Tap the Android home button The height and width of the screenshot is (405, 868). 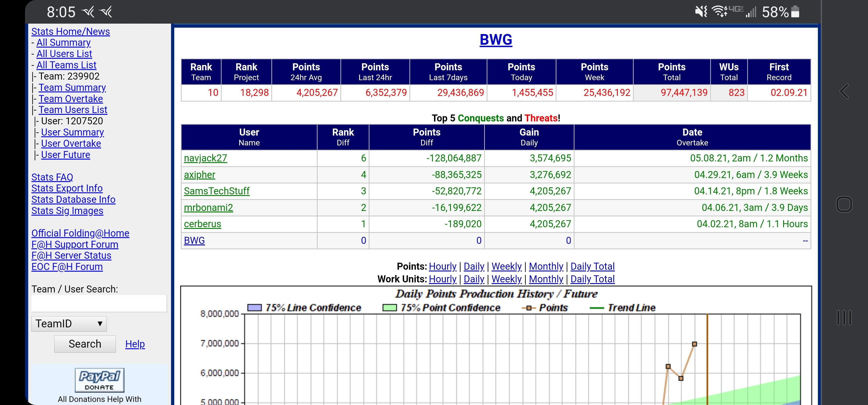click(844, 204)
